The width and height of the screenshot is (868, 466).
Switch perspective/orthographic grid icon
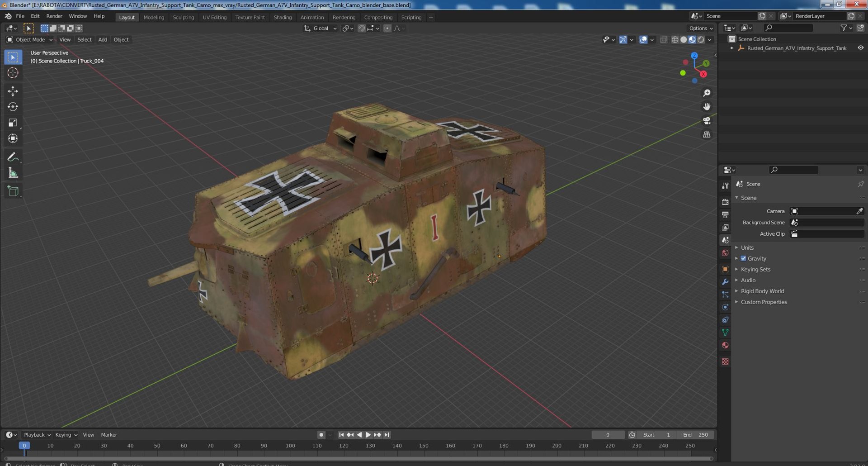(x=707, y=134)
